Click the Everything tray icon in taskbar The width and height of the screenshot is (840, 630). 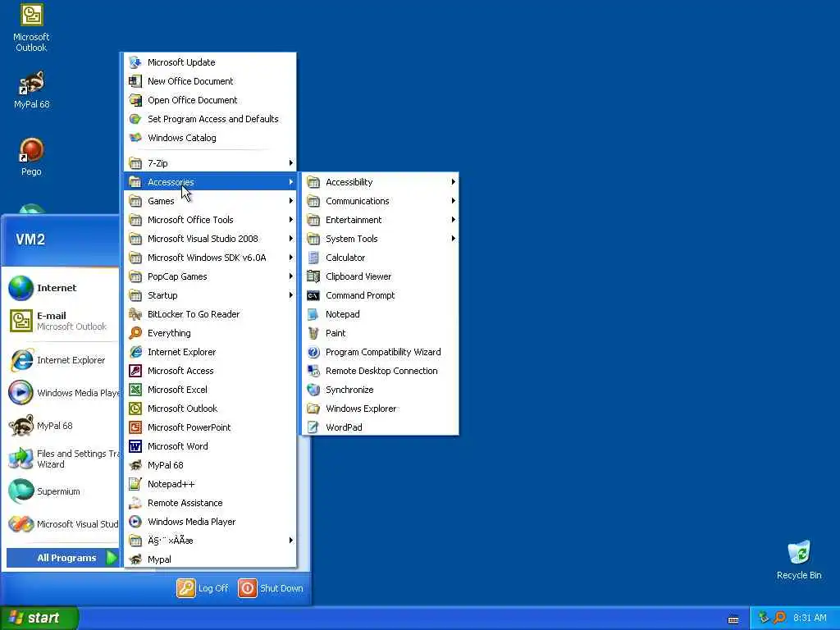779,618
